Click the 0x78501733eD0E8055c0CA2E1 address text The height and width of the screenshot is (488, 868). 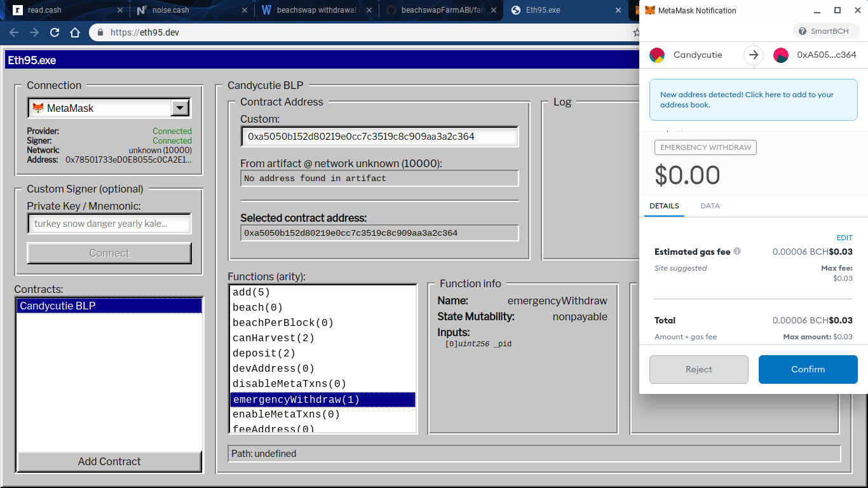pyautogui.click(x=128, y=160)
